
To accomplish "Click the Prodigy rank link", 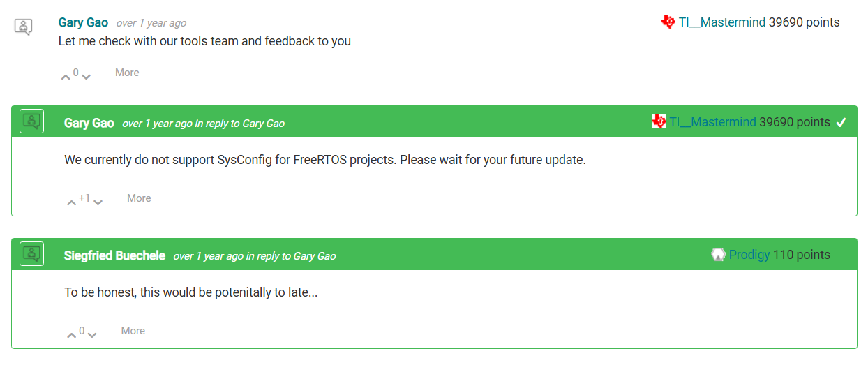I will point(749,255).
